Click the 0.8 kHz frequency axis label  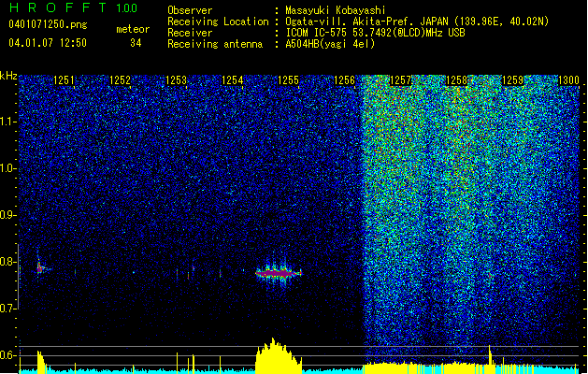[8, 262]
